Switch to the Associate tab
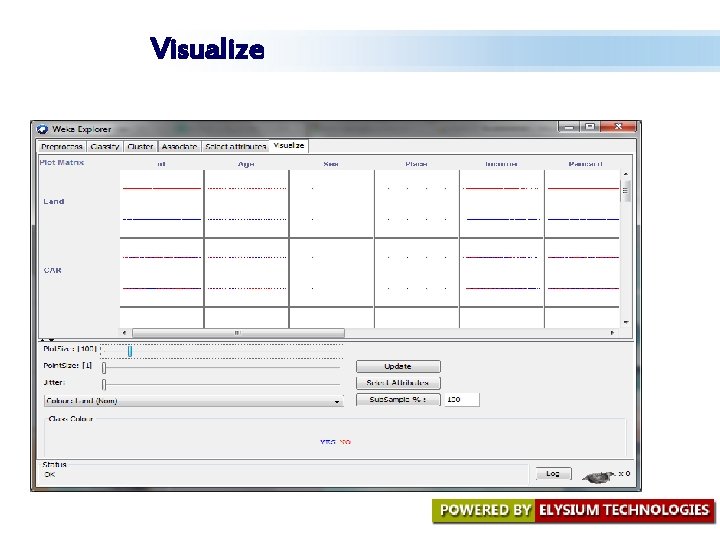This screenshot has width=720, height=540. (x=179, y=146)
